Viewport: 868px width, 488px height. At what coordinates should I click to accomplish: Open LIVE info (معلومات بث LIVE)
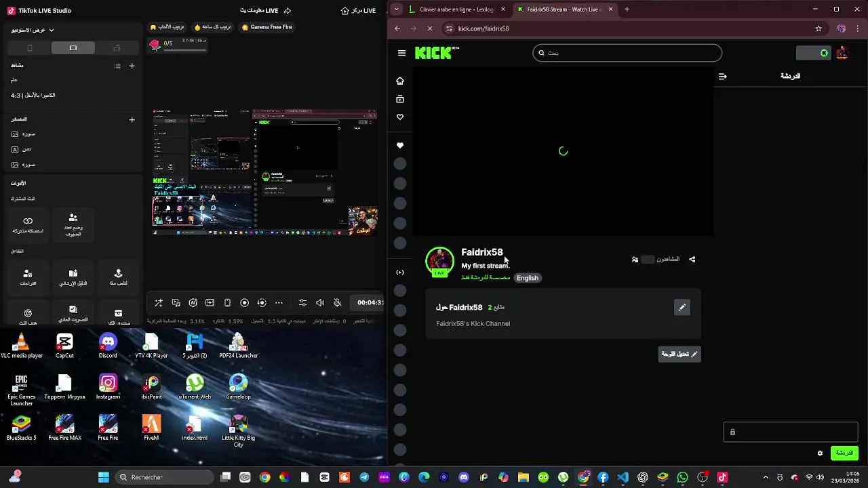tap(259, 10)
